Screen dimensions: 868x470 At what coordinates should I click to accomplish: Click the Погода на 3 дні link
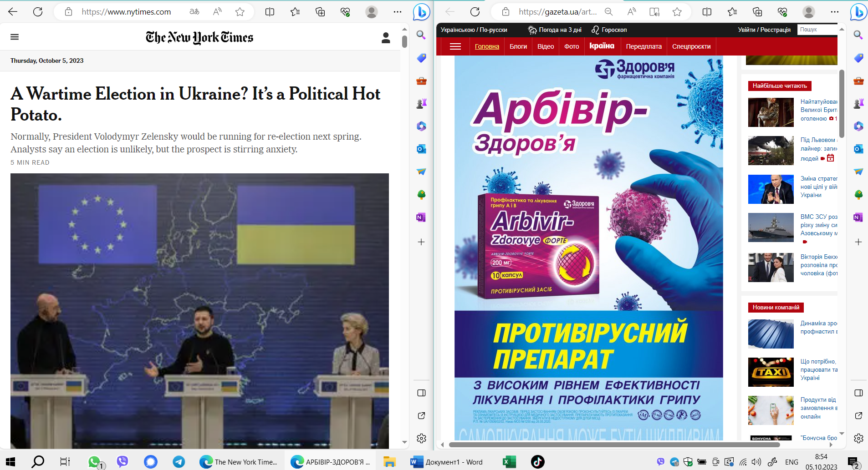click(555, 30)
